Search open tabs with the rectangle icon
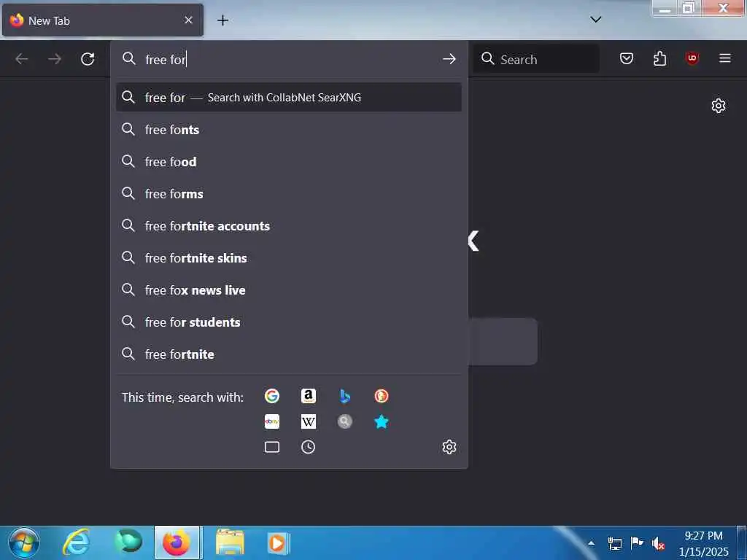747x560 pixels. coord(272,447)
